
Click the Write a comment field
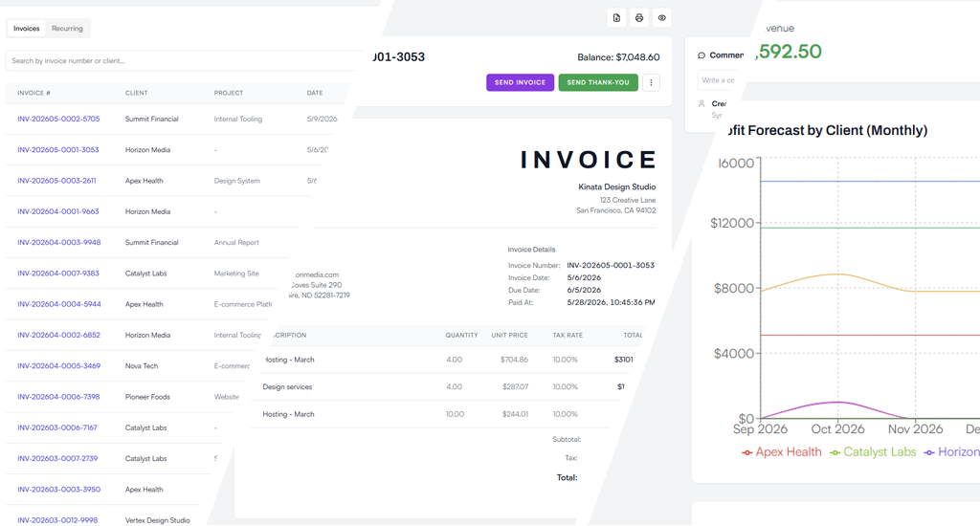point(718,80)
